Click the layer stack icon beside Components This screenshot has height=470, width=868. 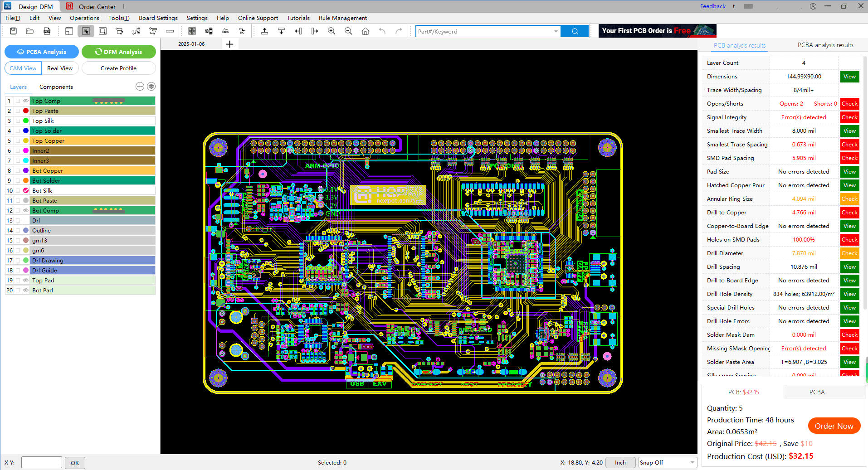[151, 87]
